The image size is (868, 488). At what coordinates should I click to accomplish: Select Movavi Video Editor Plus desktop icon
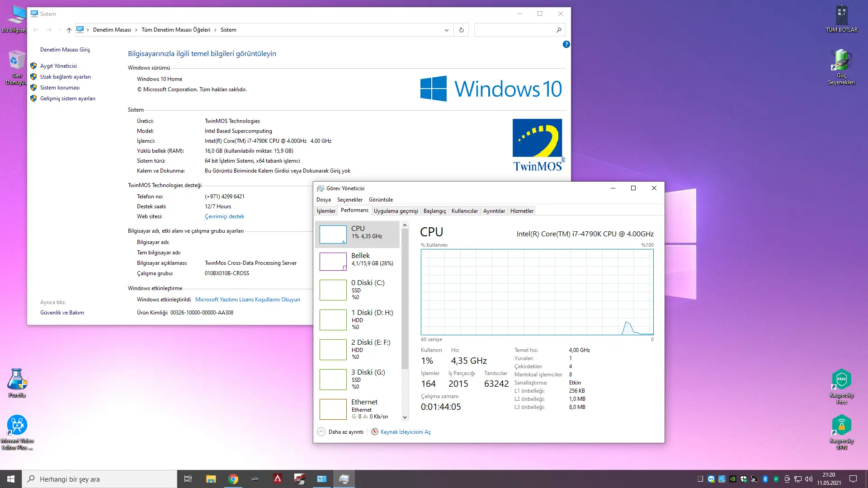pyautogui.click(x=17, y=432)
